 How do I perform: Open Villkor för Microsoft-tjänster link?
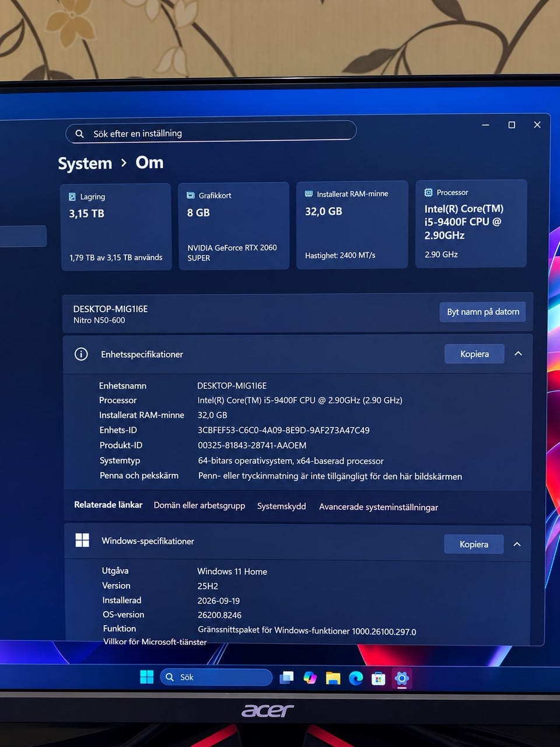coord(155,641)
